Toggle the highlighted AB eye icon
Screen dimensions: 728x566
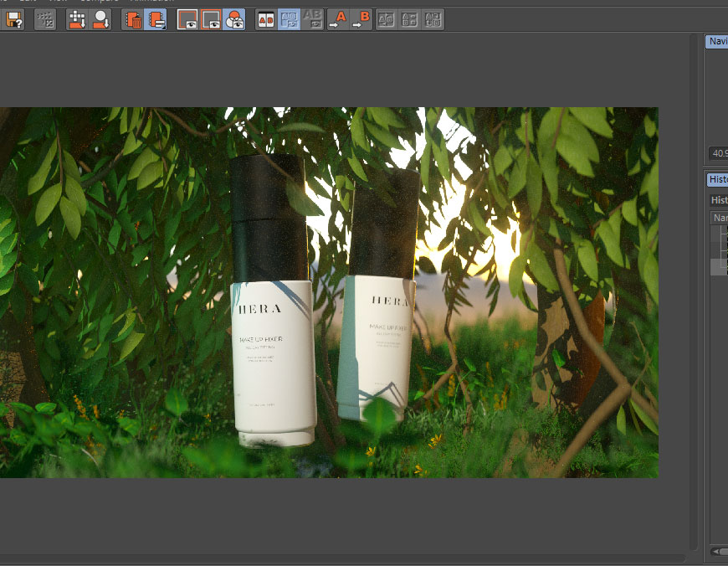pyautogui.click(x=289, y=20)
